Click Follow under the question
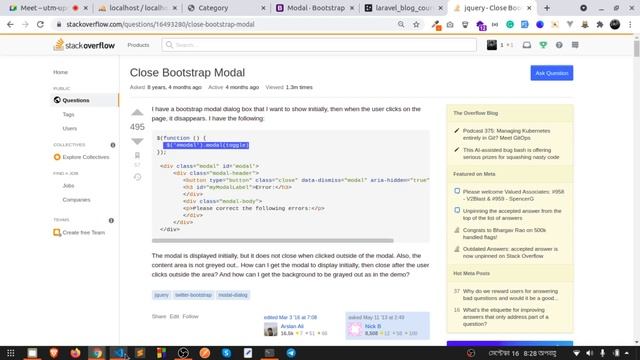The image size is (640, 360). click(190, 316)
